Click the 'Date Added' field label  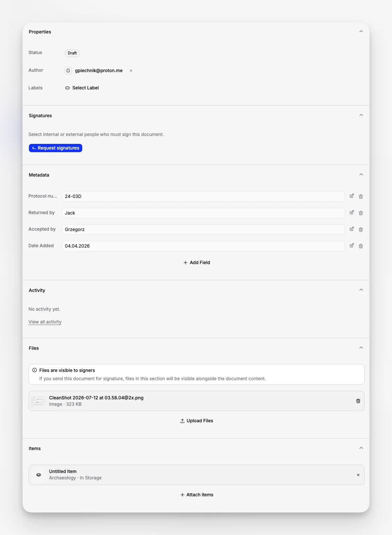tap(41, 246)
